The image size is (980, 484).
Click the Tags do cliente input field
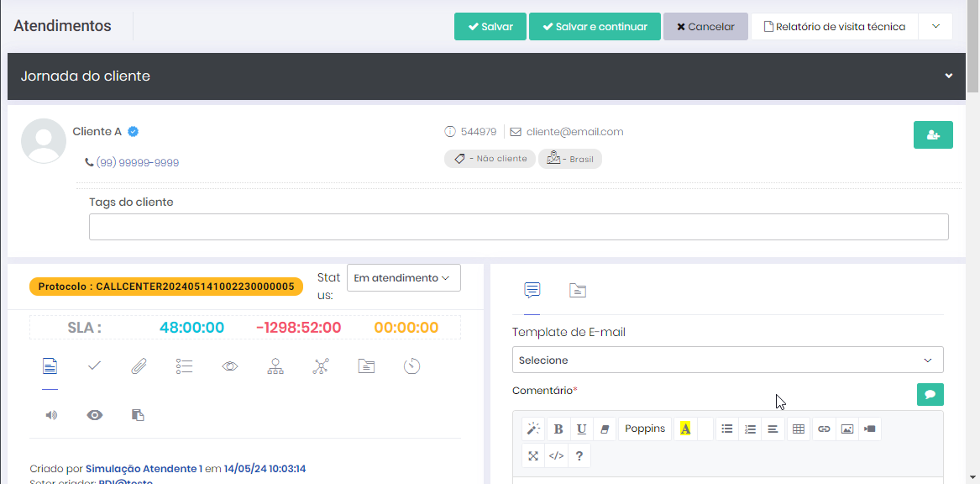[x=518, y=227]
